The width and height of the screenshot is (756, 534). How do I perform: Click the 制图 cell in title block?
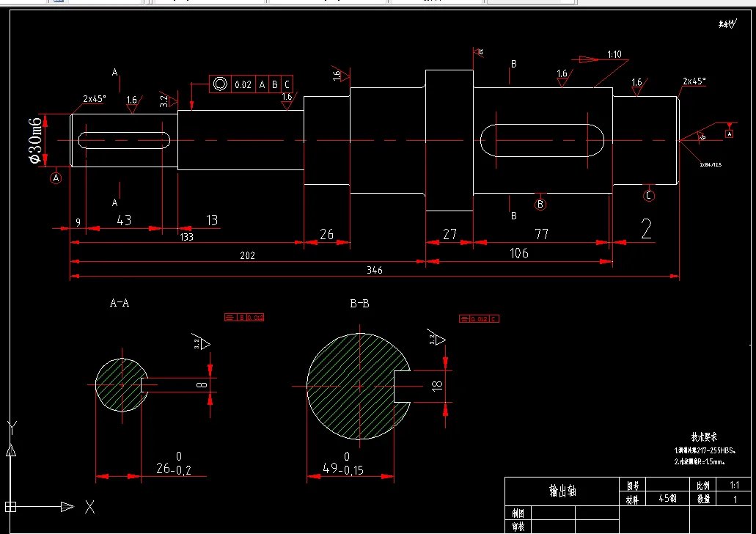(518, 513)
